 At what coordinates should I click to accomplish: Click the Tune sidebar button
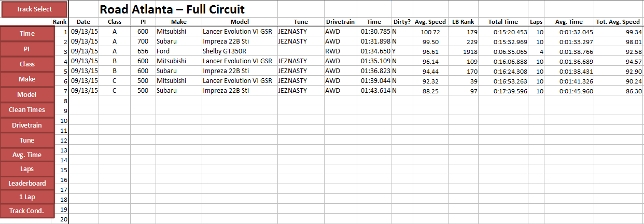(x=27, y=140)
